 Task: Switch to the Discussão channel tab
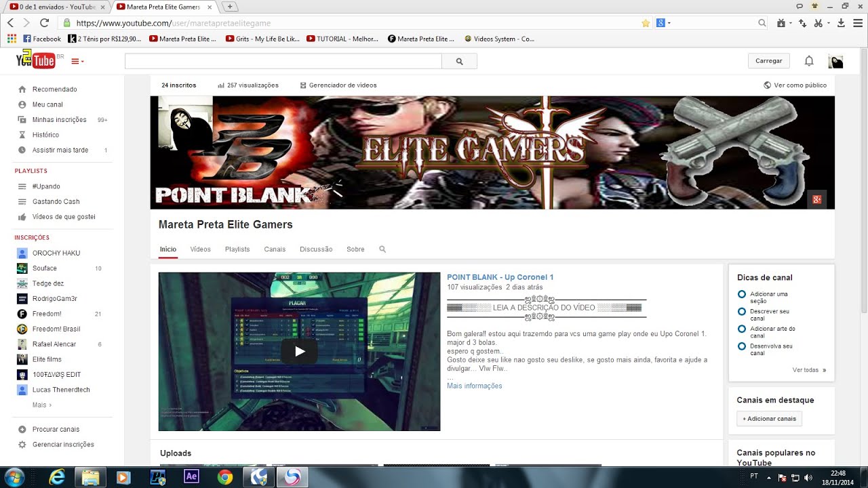click(316, 249)
